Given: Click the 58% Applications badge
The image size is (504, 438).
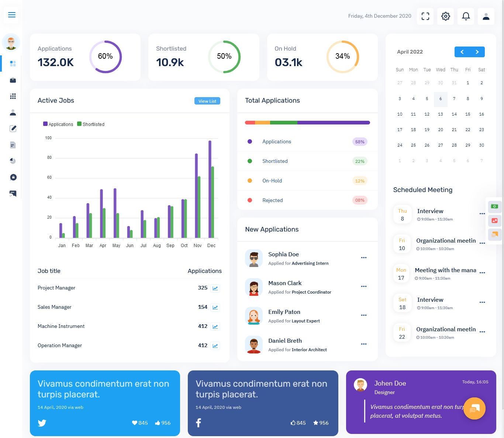Looking at the screenshot, I should click(360, 142).
